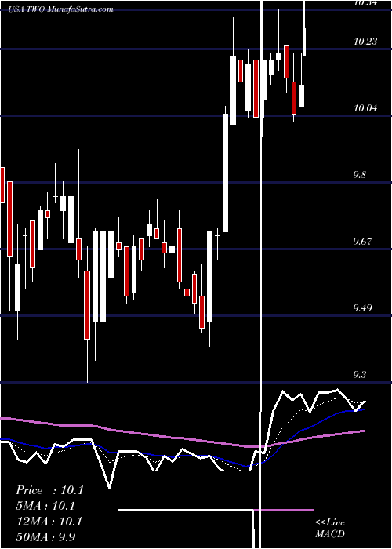This screenshot has height=549, width=392.
Task: Click the '5MA : 10.1' readout
Action: pyautogui.click(x=46, y=506)
